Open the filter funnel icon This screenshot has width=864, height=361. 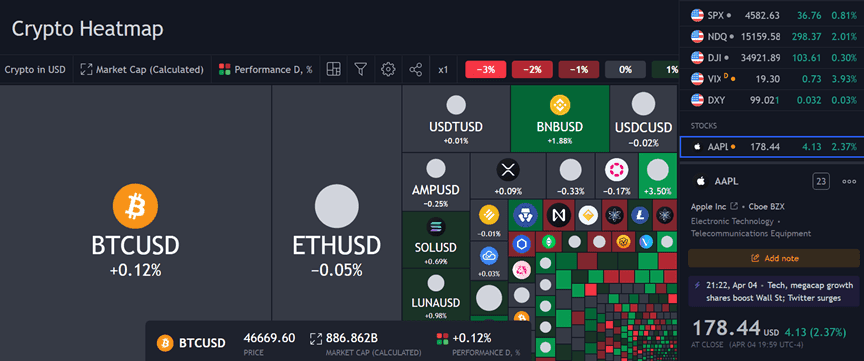pos(360,69)
